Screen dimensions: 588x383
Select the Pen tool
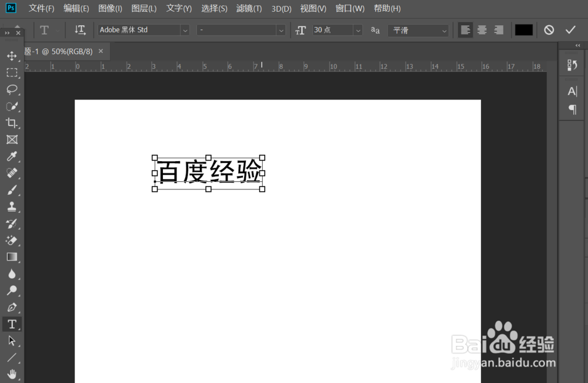click(12, 307)
